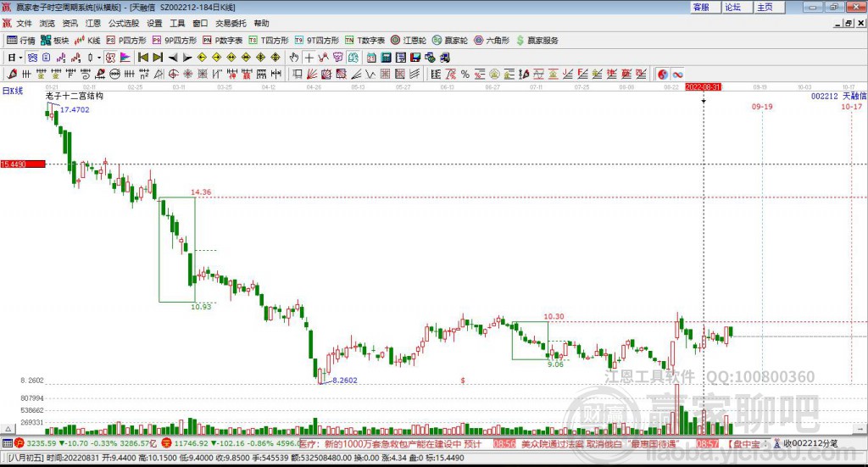
Task: Toggle the red yin-yang icon
Action: tap(663, 74)
